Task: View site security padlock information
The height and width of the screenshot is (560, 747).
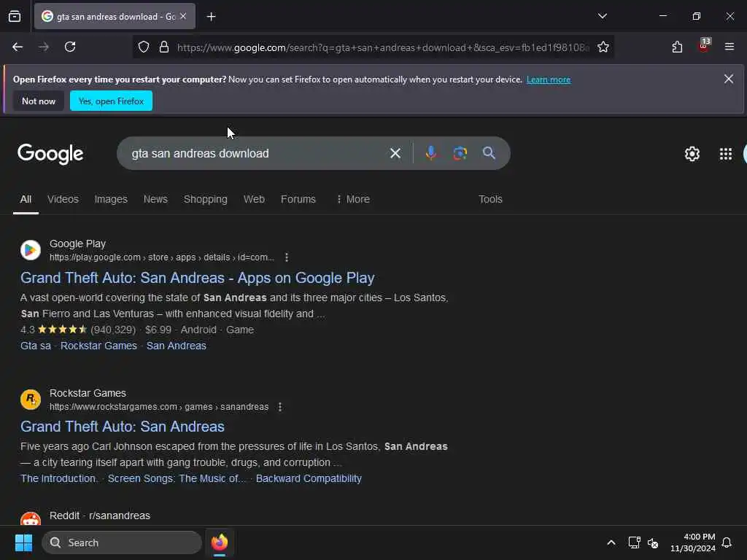Action: click(x=164, y=47)
